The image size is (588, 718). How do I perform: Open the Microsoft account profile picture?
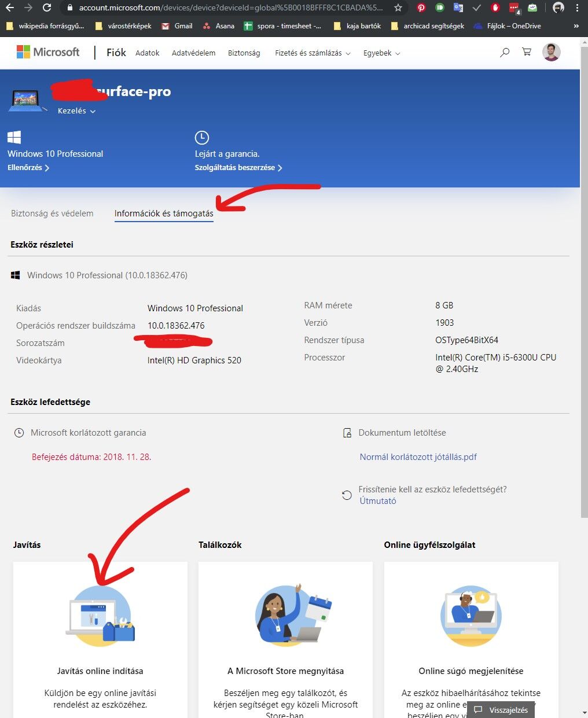(x=551, y=52)
